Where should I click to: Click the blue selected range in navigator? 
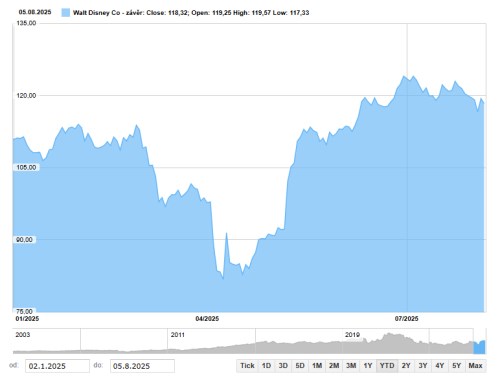[480, 347]
